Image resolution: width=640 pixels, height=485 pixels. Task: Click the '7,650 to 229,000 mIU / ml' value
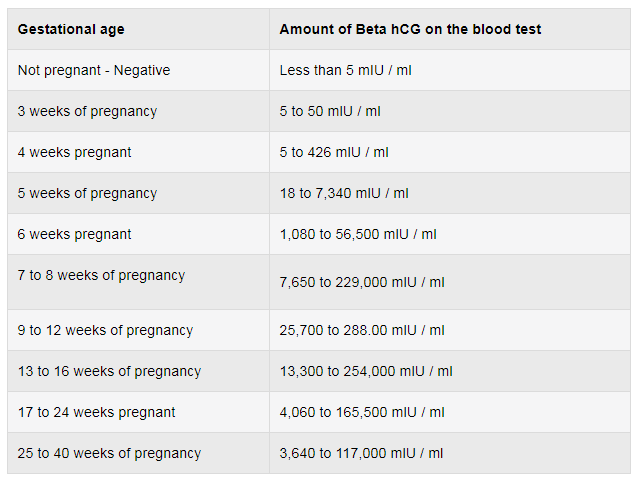362,282
